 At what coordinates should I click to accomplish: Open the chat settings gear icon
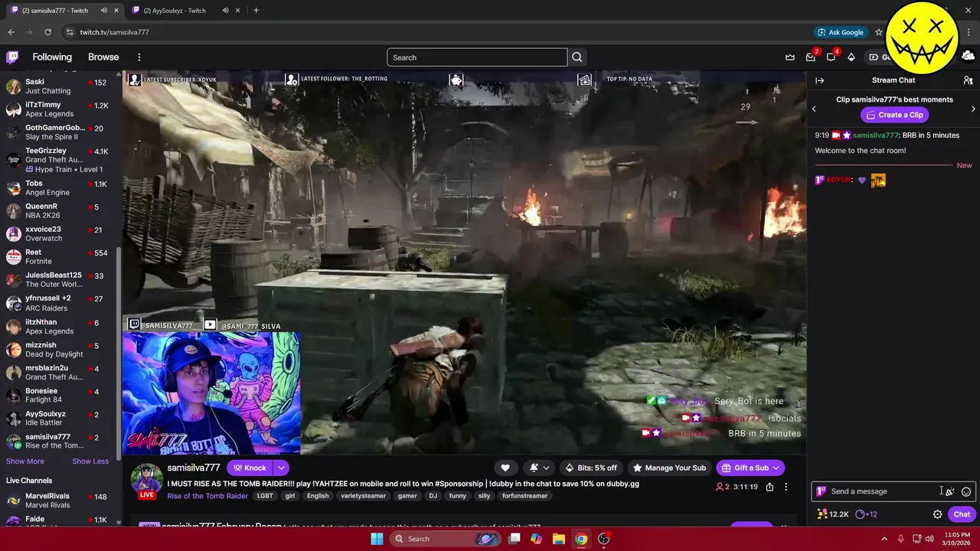tap(937, 514)
